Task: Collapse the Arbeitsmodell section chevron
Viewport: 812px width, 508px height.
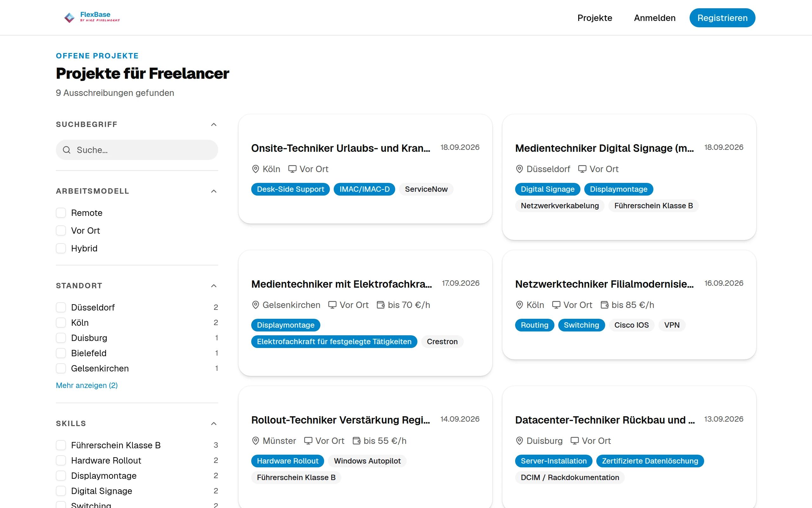Action: coord(214,191)
